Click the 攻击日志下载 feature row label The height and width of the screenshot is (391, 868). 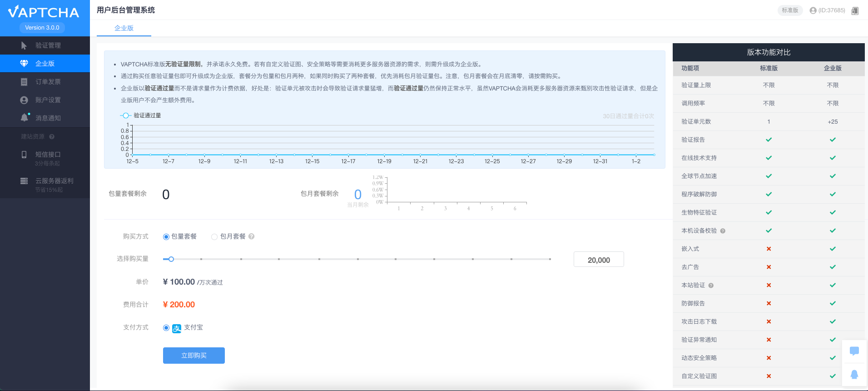[x=699, y=321]
